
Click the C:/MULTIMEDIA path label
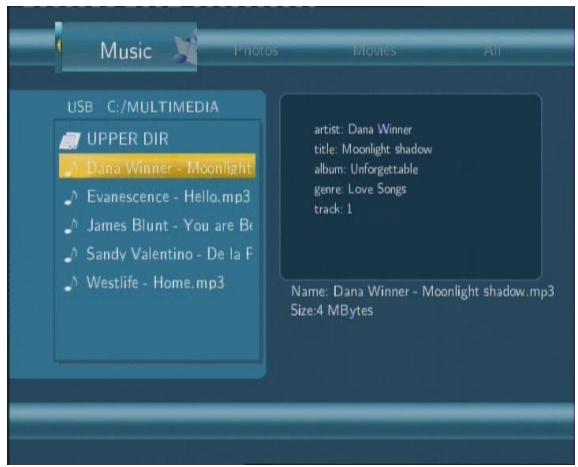click(163, 107)
